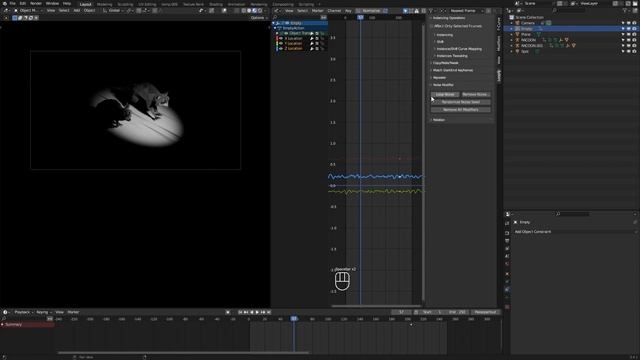
Task: Toggle Normalize checkbox in graph editor header
Action: tap(359, 11)
